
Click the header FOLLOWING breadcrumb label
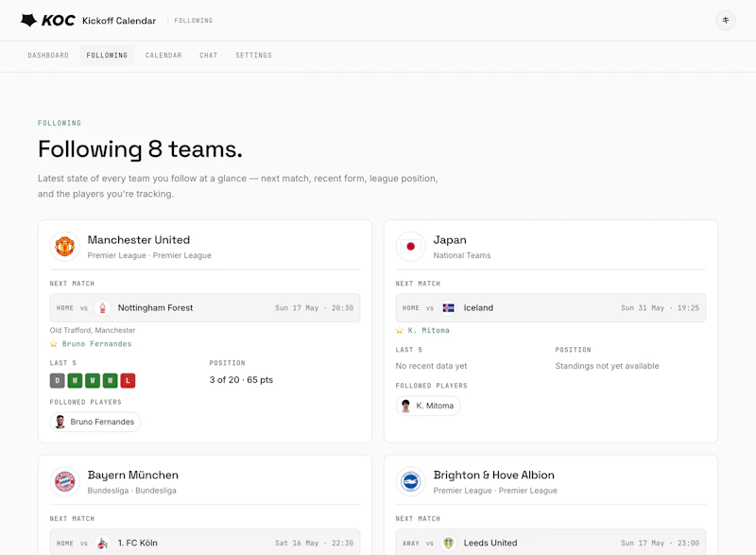(x=194, y=21)
